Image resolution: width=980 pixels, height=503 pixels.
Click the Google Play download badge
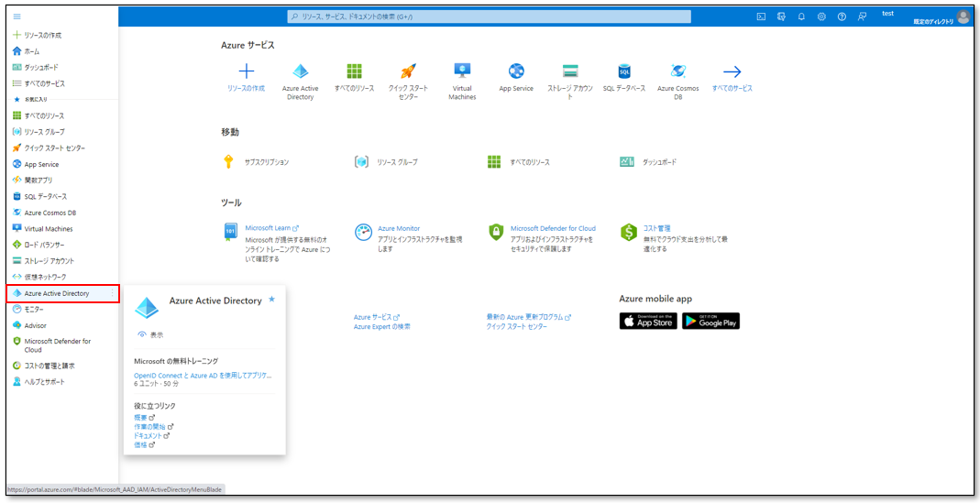pos(710,321)
